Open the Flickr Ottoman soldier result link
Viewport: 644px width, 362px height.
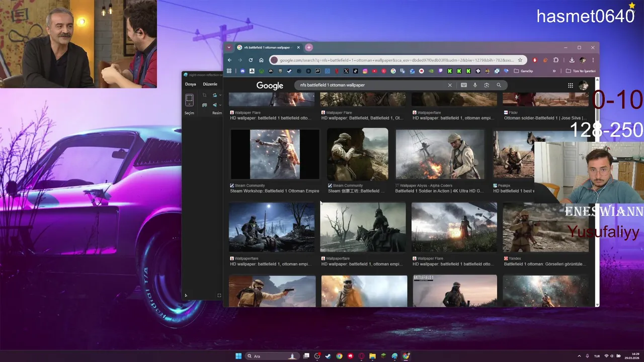[545, 118]
